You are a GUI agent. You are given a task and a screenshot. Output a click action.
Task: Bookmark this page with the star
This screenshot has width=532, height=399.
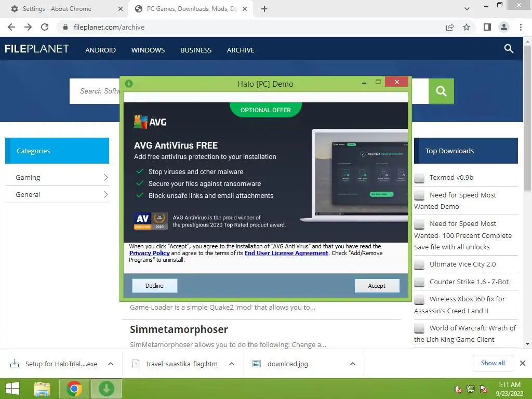(x=467, y=27)
